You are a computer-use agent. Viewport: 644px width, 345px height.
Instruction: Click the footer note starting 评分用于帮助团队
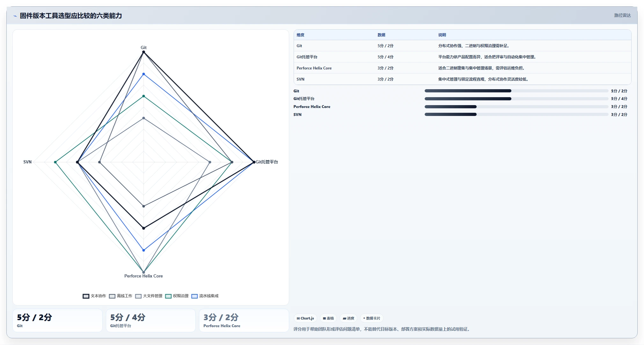382,329
